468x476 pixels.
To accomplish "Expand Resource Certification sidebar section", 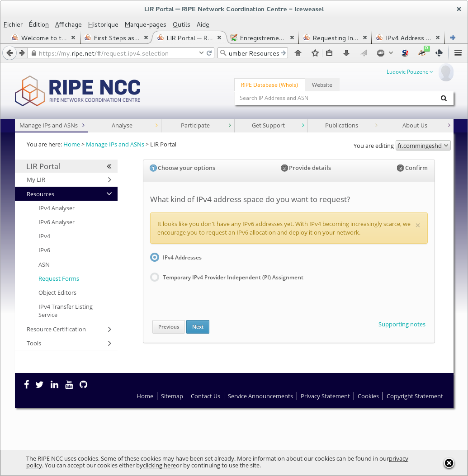I will 66,330.
